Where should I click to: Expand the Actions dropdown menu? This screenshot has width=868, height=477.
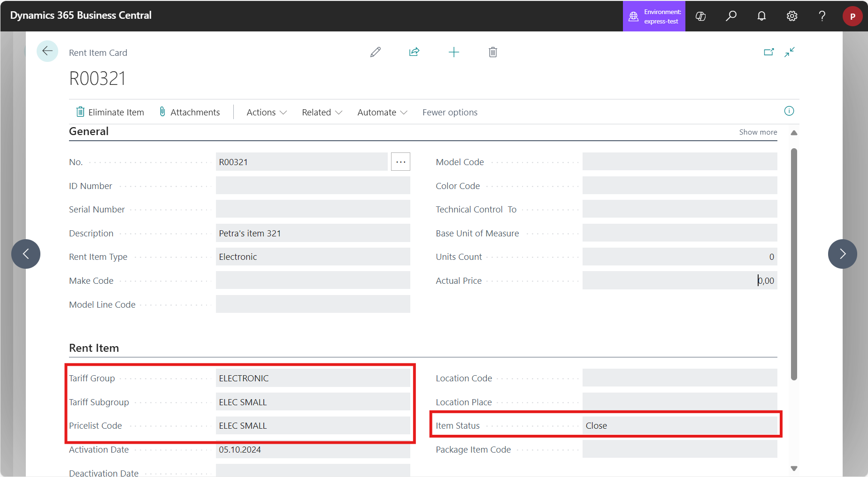(x=266, y=113)
